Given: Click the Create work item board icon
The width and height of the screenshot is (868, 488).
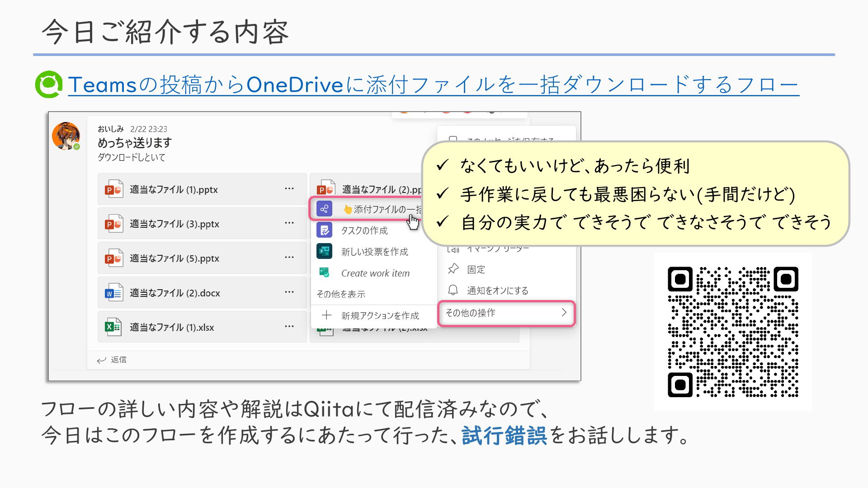Looking at the screenshot, I should 324,272.
